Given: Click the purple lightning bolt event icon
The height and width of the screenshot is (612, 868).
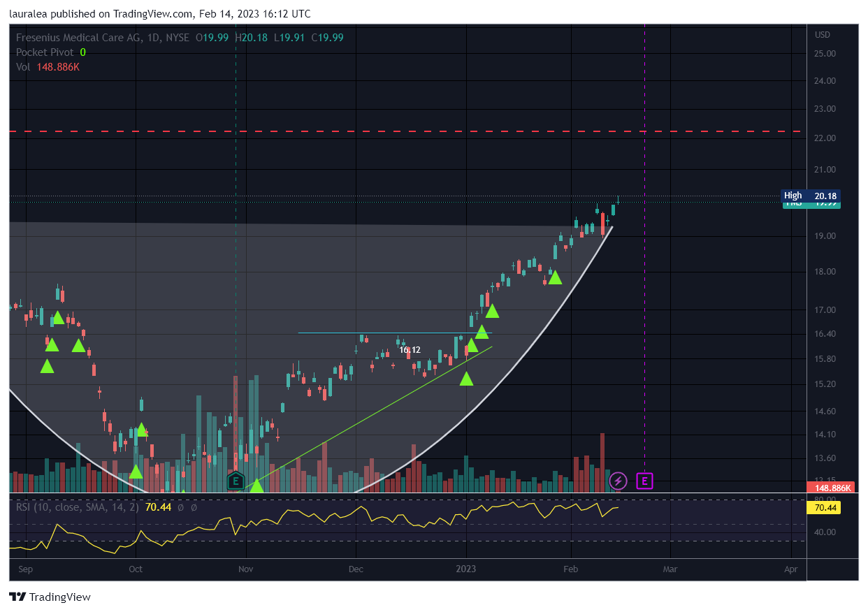Looking at the screenshot, I should coord(618,481).
